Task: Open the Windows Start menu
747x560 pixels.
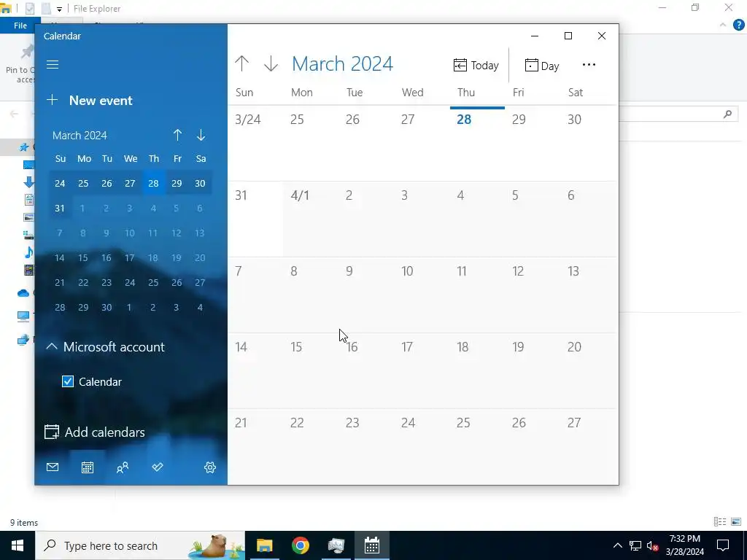Action: pos(18,545)
